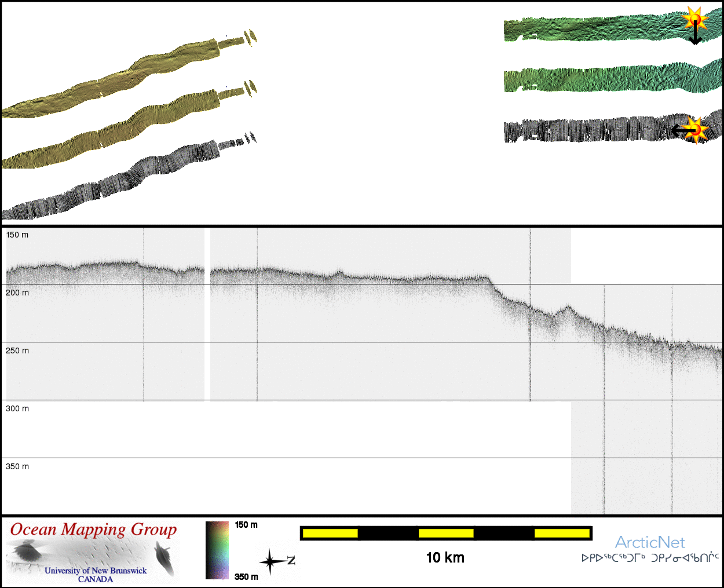Viewport: 724px width, 588px height.
Task: Click the downward black arrow below the top starburst
Action: coord(695,36)
